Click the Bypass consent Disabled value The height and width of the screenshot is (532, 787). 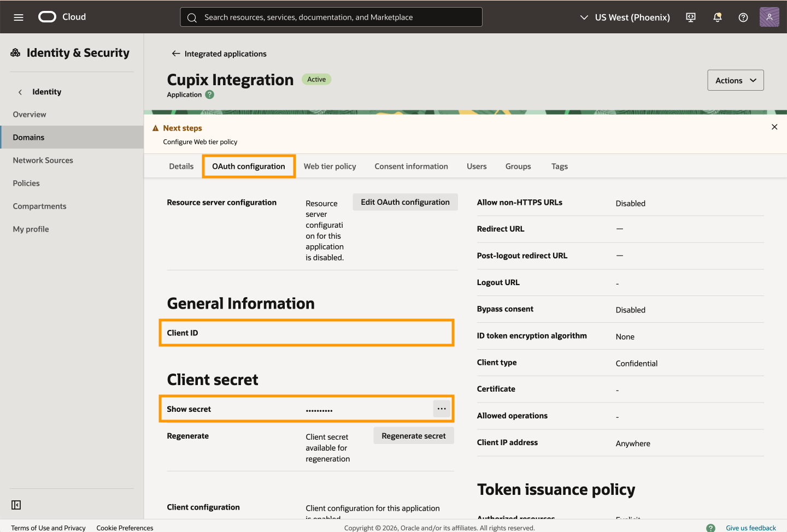[x=631, y=310]
